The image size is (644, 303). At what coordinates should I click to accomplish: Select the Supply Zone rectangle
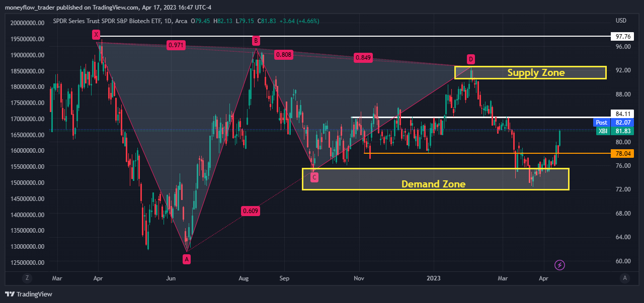point(530,72)
